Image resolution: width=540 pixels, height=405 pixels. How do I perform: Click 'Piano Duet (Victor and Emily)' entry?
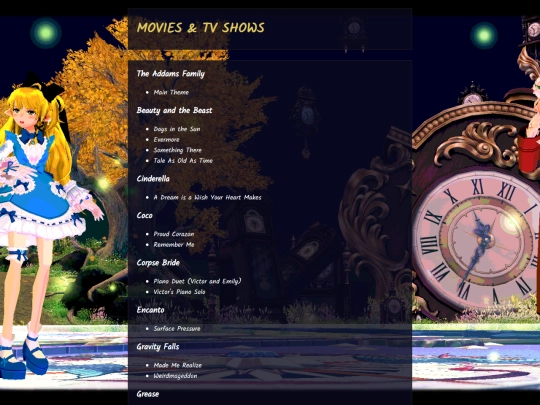pos(197,281)
